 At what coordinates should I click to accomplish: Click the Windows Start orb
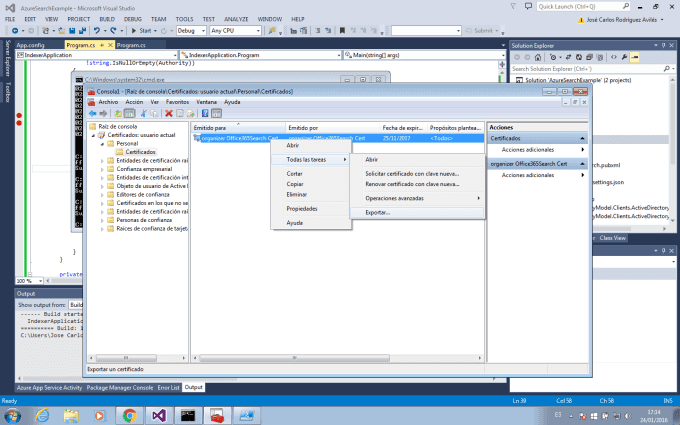pyautogui.click(x=12, y=416)
